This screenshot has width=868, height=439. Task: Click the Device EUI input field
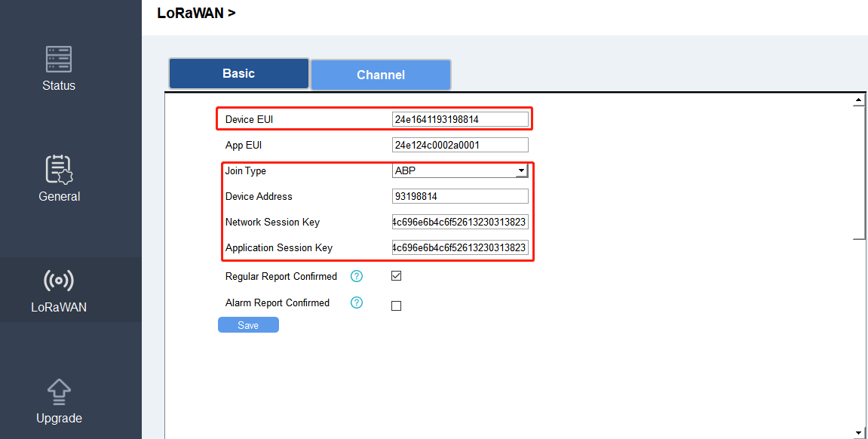point(460,119)
